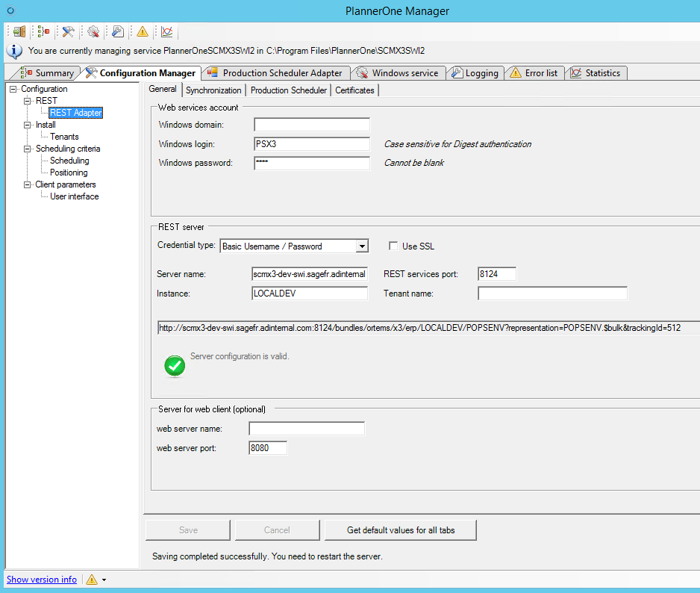The width and height of the screenshot is (700, 593).
Task: Select the General sub-tab
Action: [163, 89]
